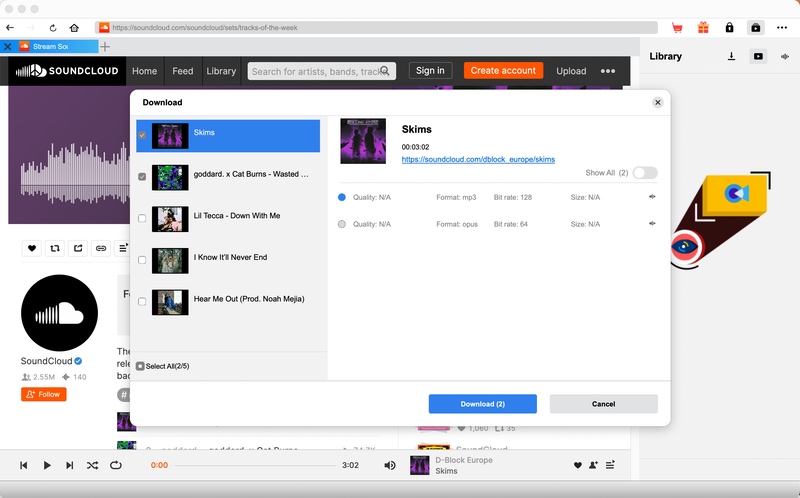Open Library panel video icon
The height and width of the screenshot is (498, 800).
coord(758,56)
